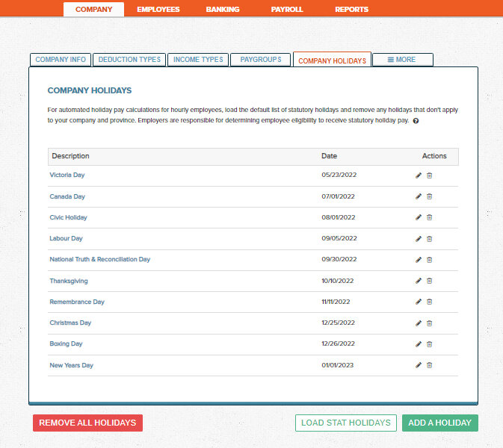The image size is (503, 448).
Task: Expand the More tab menu
Action: pyautogui.click(x=402, y=60)
